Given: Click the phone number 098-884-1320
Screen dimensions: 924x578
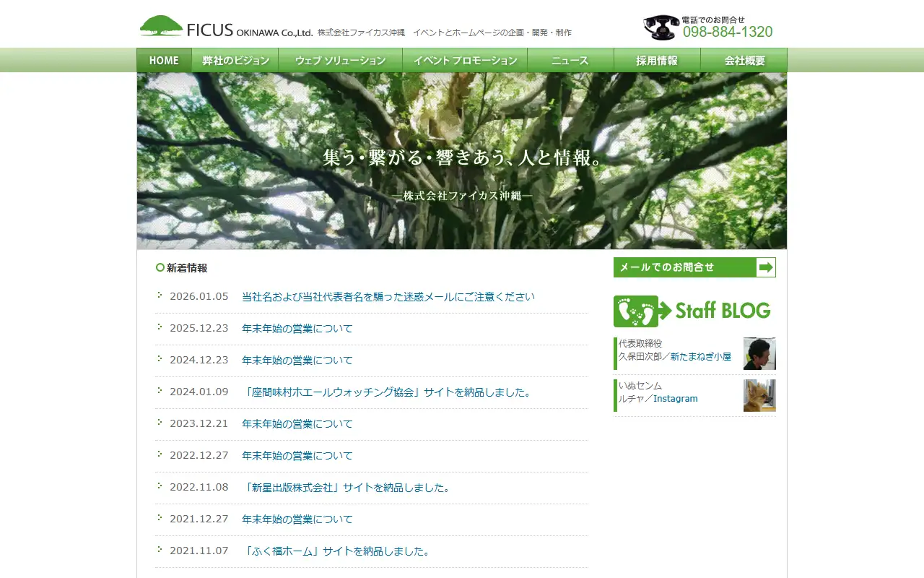Looking at the screenshot, I should point(728,32).
